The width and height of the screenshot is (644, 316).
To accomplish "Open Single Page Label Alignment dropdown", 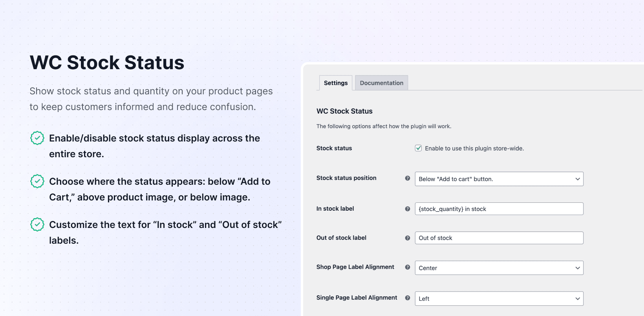I will [499, 298].
